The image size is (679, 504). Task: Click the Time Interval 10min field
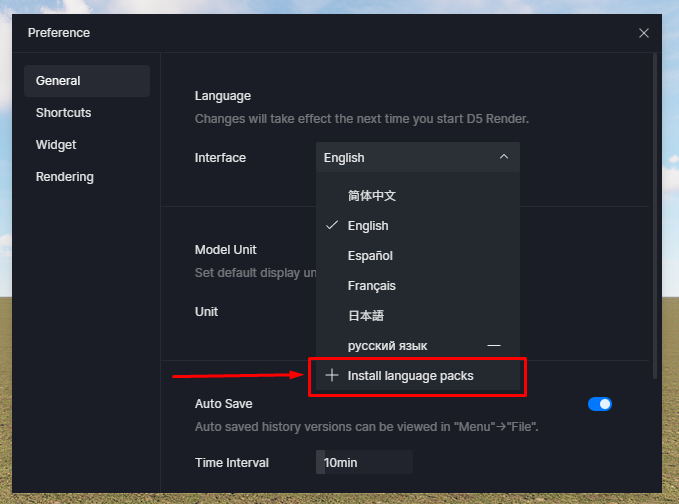tap(364, 462)
